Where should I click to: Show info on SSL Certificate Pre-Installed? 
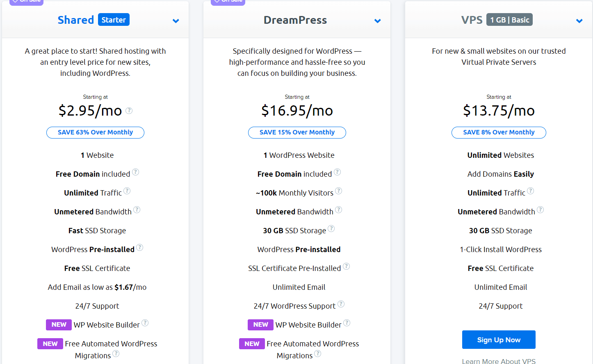(346, 266)
